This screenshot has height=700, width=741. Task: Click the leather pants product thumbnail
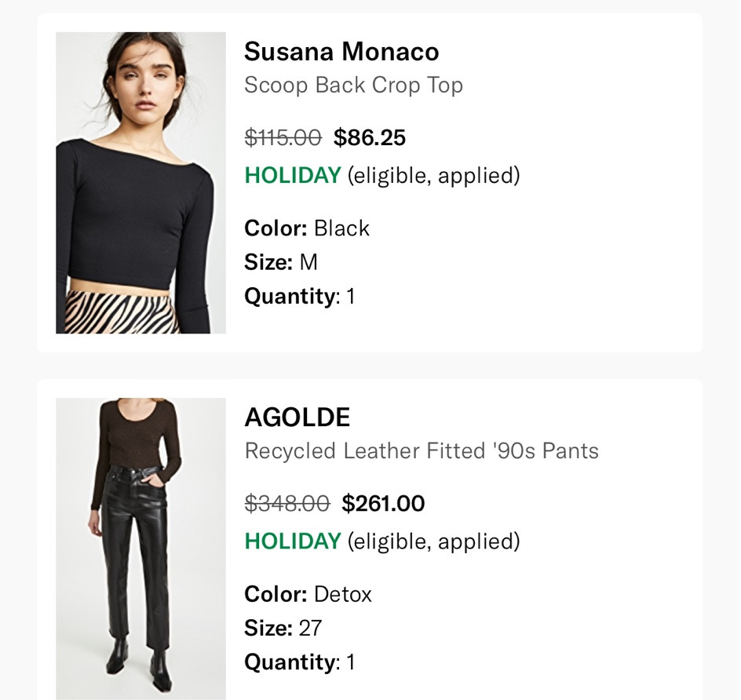tap(140, 548)
